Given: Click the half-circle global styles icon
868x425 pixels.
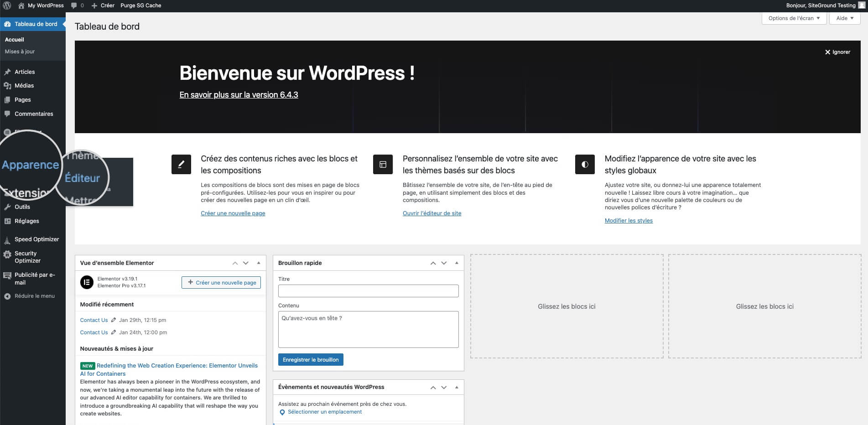Looking at the screenshot, I should pyautogui.click(x=585, y=164).
